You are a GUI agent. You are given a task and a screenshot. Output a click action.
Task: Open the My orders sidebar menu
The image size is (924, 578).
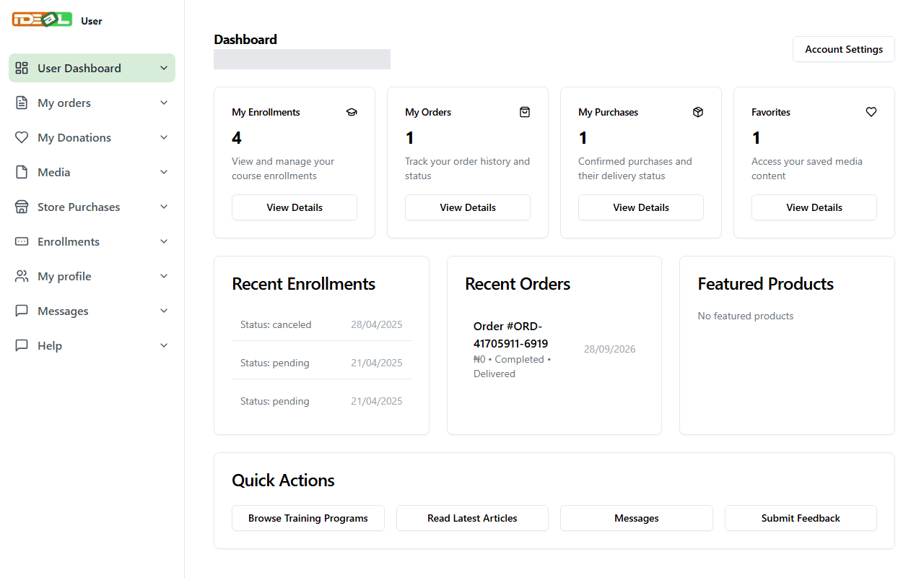92,103
